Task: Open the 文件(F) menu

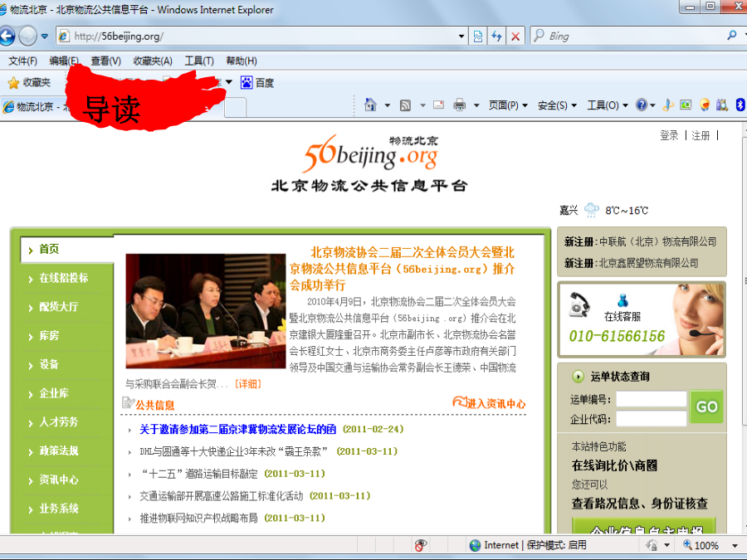Action: 22,61
